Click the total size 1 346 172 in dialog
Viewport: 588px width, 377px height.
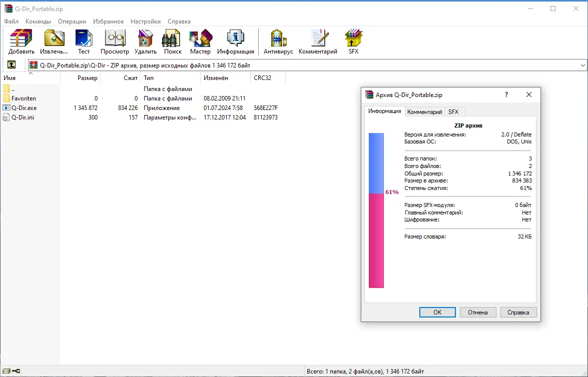[520, 173]
